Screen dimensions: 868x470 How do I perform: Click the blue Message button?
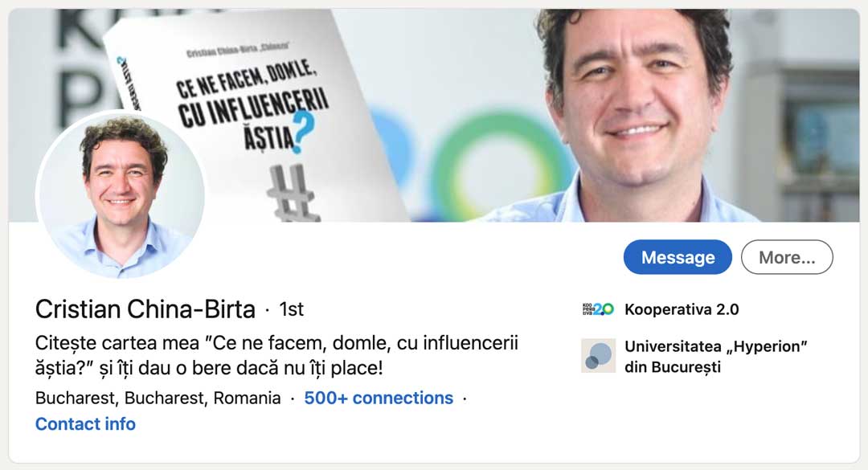677,257
